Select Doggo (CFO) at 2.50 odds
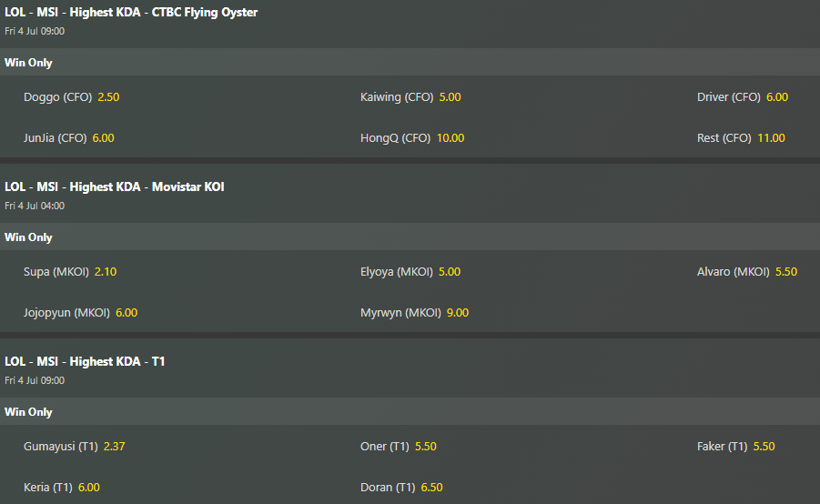The image size is (820, 504). 72,97
